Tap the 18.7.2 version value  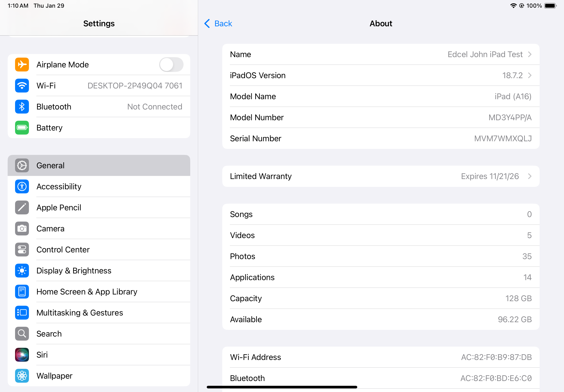click(512, 75)
